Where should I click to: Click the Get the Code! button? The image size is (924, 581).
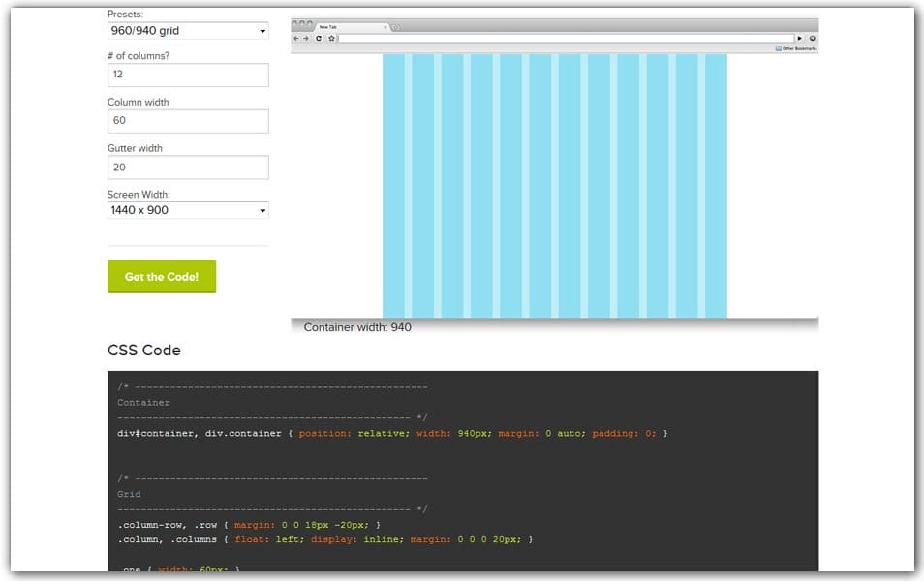click(162, 277)
